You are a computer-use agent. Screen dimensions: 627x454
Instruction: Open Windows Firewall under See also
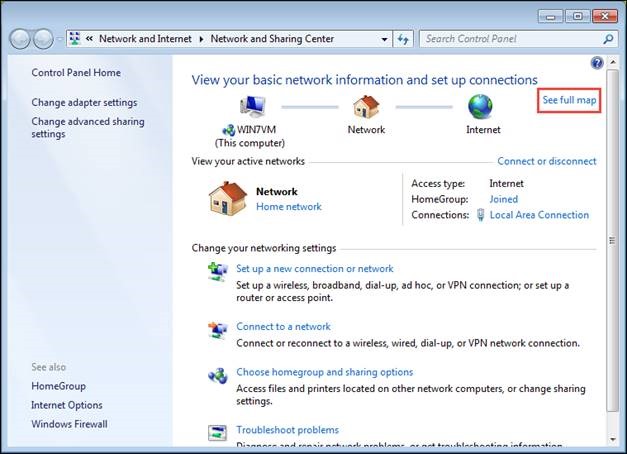pyautogui.click(x=69, y=424)
